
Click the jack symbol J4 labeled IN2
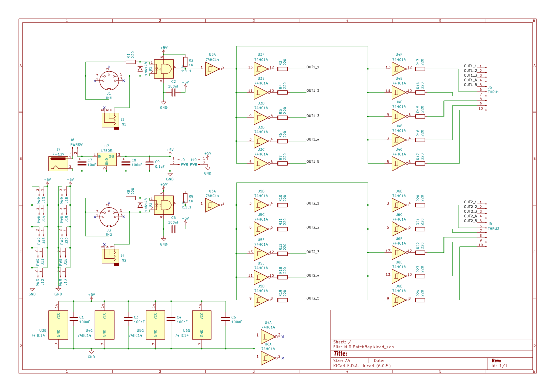(110, 256)
